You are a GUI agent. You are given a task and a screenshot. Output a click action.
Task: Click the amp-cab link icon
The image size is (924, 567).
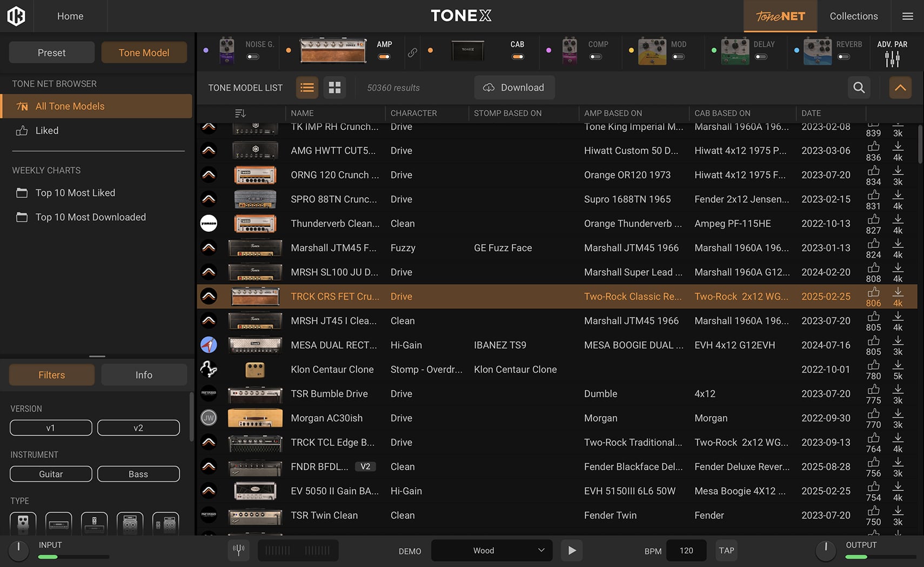[412, 52]
